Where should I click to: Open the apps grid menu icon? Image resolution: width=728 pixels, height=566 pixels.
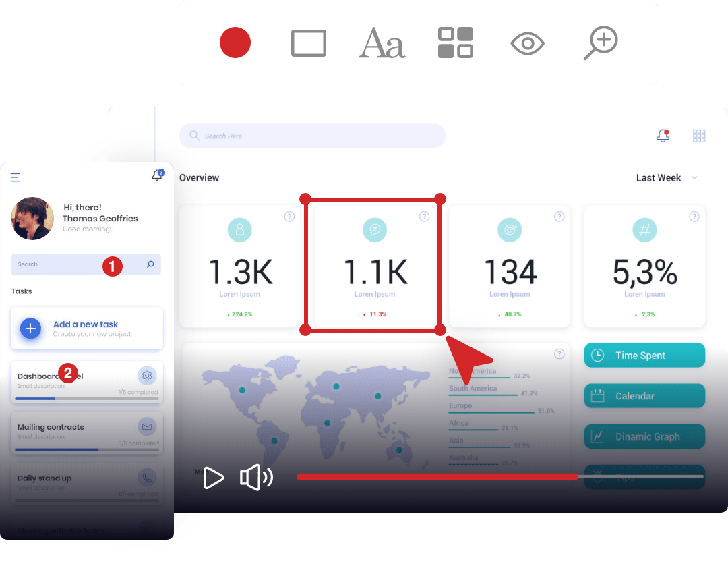pyautogui.click(x=699, y=136)
